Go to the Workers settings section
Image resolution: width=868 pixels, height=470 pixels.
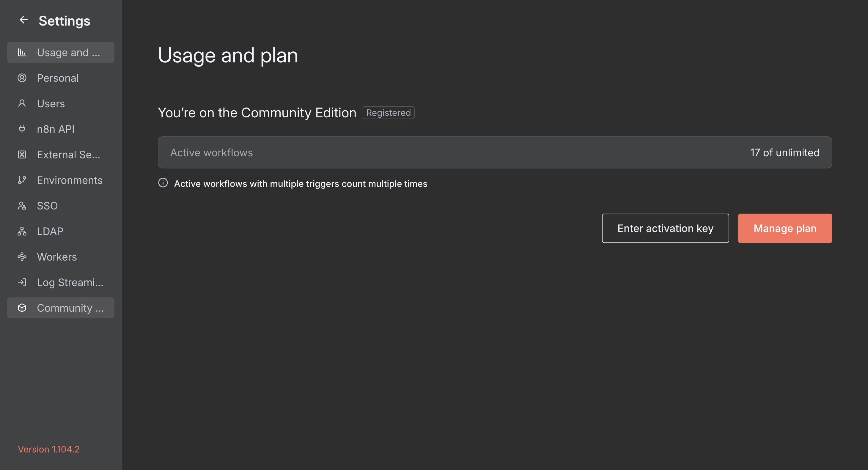(56, 257)
